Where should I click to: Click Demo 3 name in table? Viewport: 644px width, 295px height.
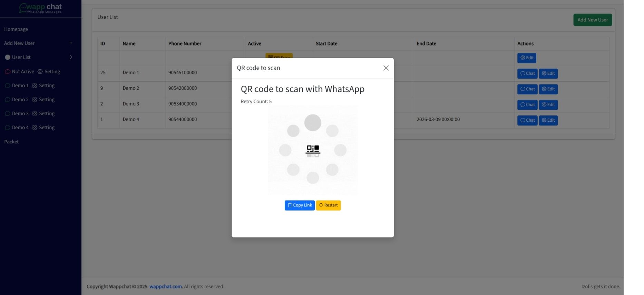coord(131,104)
